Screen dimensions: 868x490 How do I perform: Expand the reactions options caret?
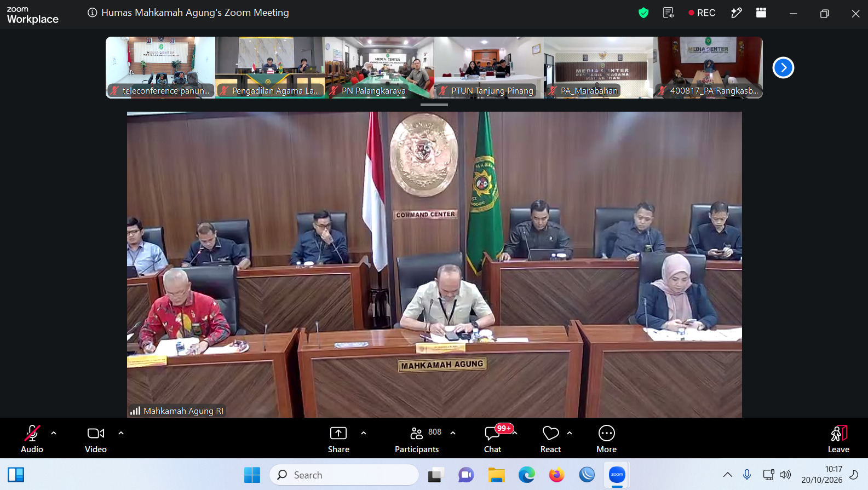(x=570, y=433)
